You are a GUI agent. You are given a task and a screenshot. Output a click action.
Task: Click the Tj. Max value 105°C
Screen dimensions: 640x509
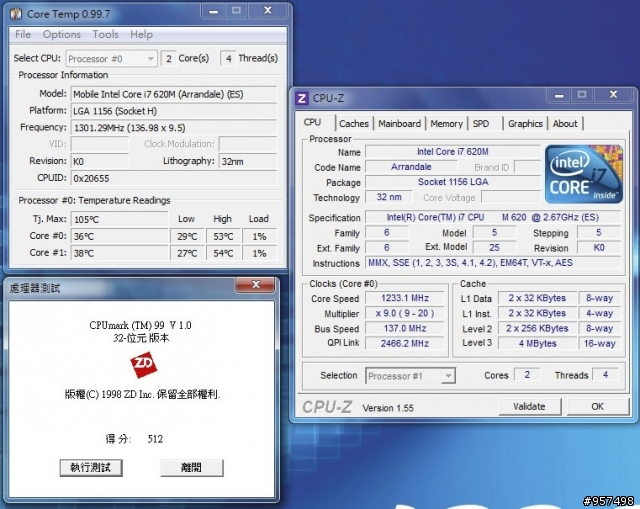pyautogui.click(x=119, y=219)
